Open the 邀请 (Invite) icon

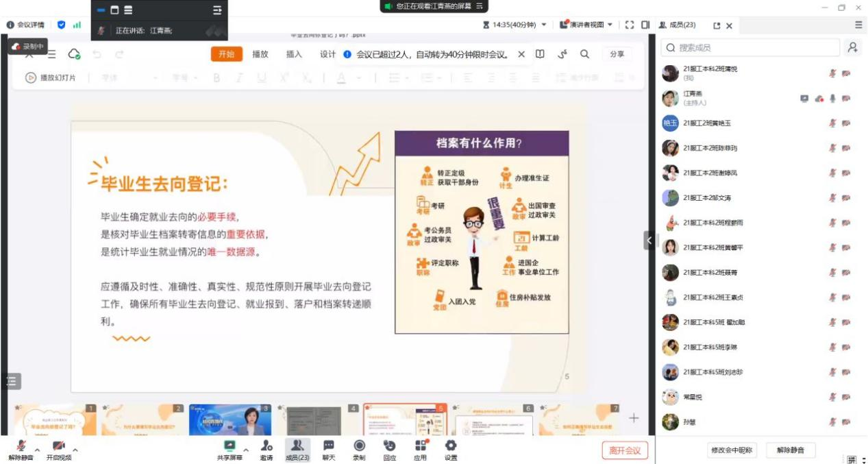(266, 447)
